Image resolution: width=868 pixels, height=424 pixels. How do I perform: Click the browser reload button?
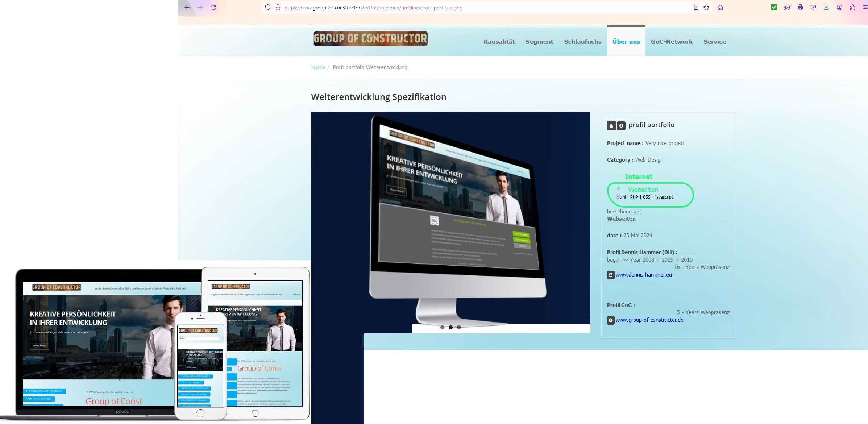click(213, 8)
